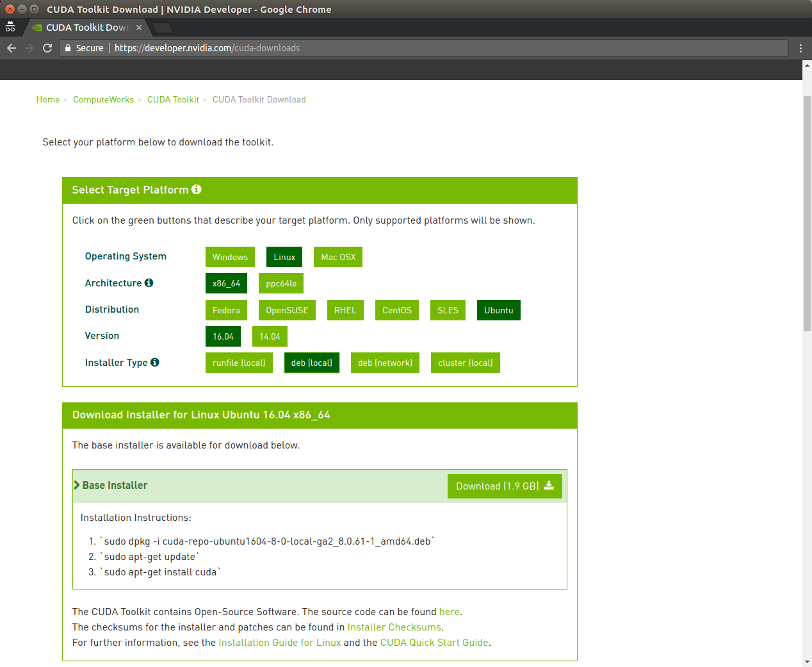Image resolution: width=812 pixels, height=667 pixels.
Task: Choose the ppc64le architecture
Action: [x=281, y=283]
